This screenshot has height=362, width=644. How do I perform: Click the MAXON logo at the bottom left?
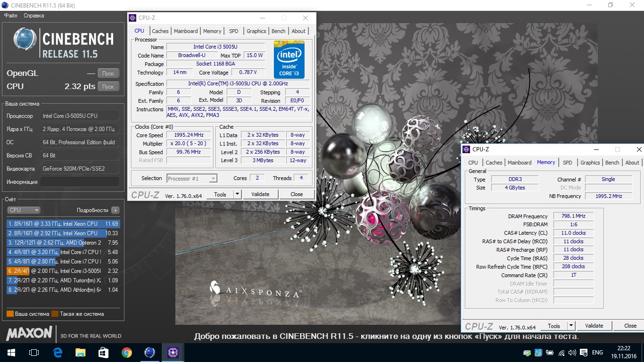(29, 333)
